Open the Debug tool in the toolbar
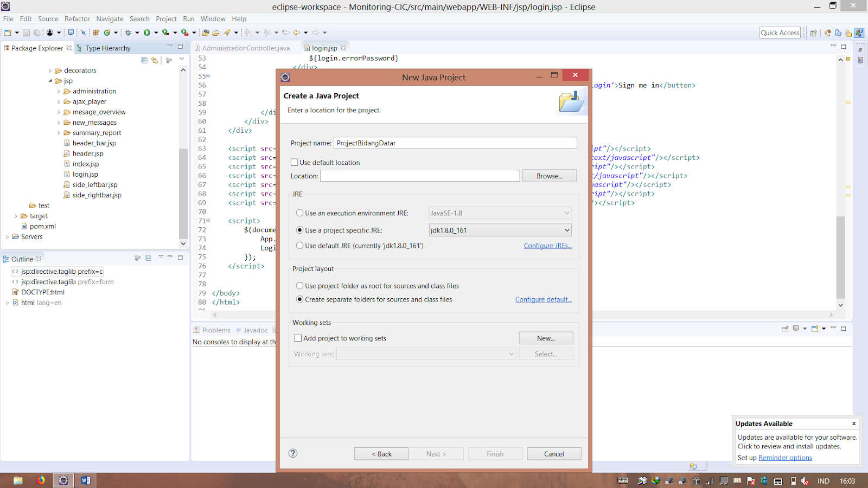Viewport: 868px width, 488px height. (x=129, y=32)
